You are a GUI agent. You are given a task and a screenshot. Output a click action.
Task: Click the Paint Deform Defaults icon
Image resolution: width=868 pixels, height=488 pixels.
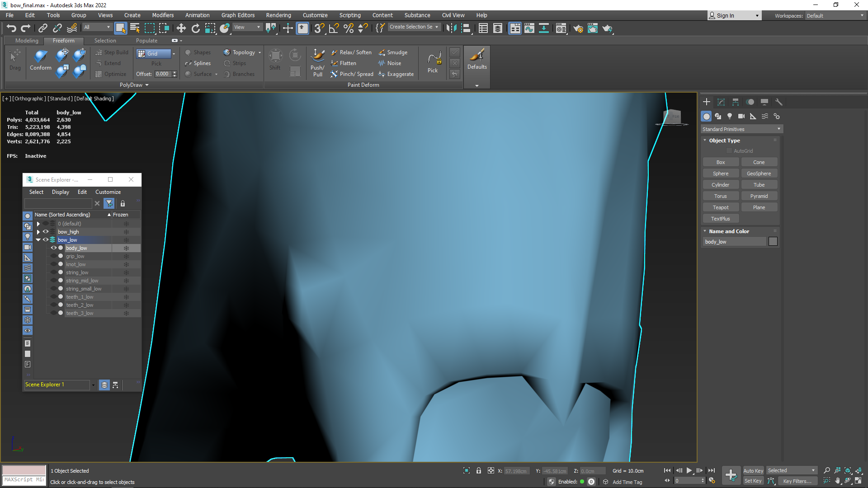tap(477, 59)
